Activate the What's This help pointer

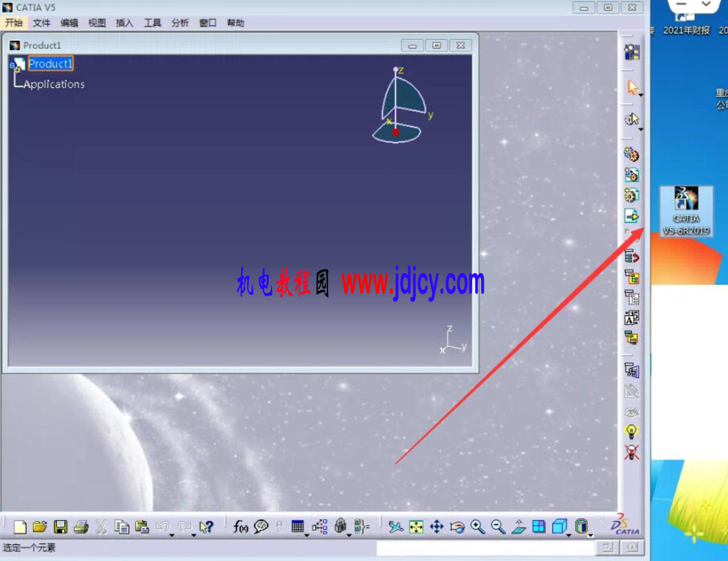tap(206, 527)
